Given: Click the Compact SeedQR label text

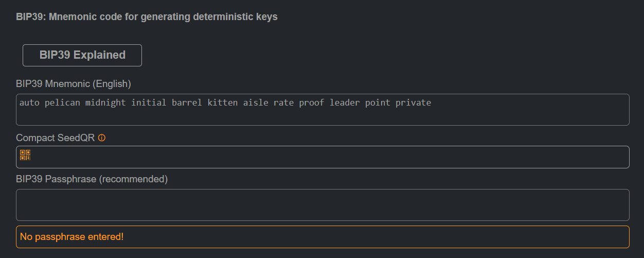Looking at the screenshot, I should pos(56,138).
